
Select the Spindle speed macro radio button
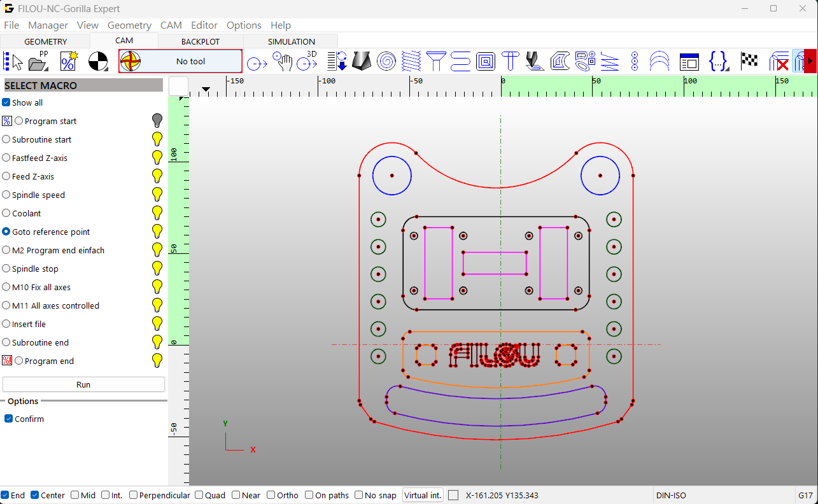[6, 195]
